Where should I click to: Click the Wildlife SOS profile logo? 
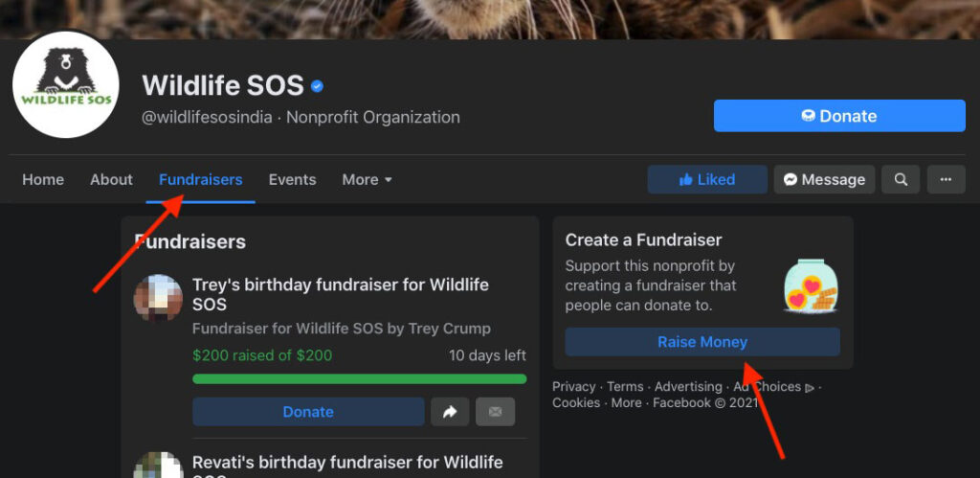point(66,85)
